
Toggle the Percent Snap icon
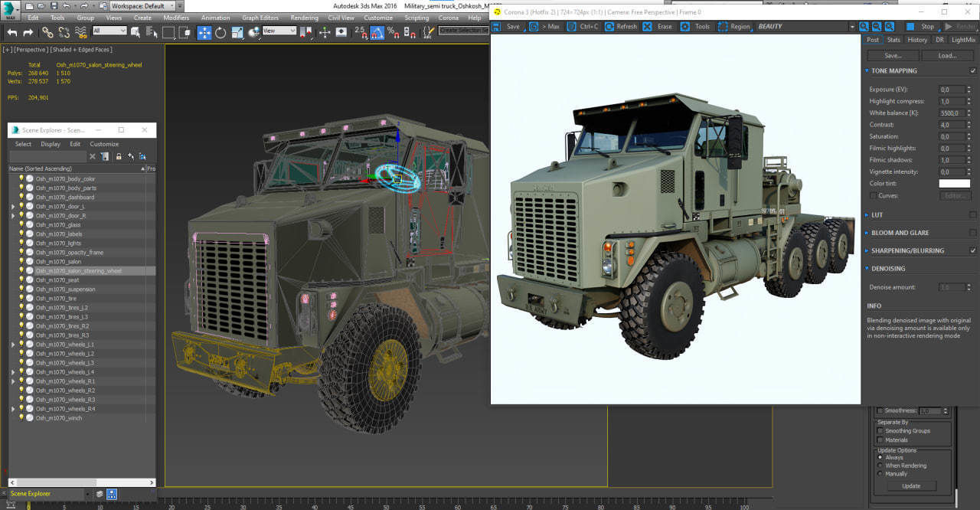tap(394, 32)
